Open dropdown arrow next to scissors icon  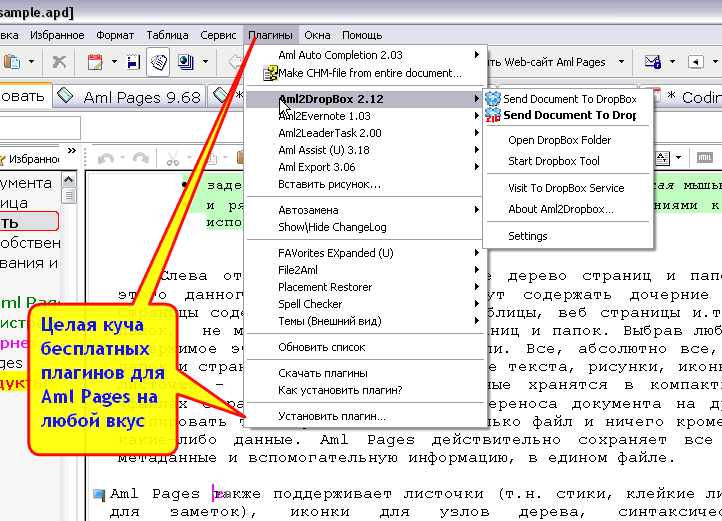tap(189, 158)
